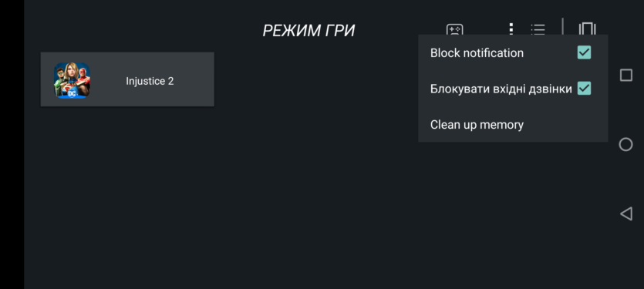
Task: Dismiss the menu by tapping empty dark background
Action: [x=288, y=197]
